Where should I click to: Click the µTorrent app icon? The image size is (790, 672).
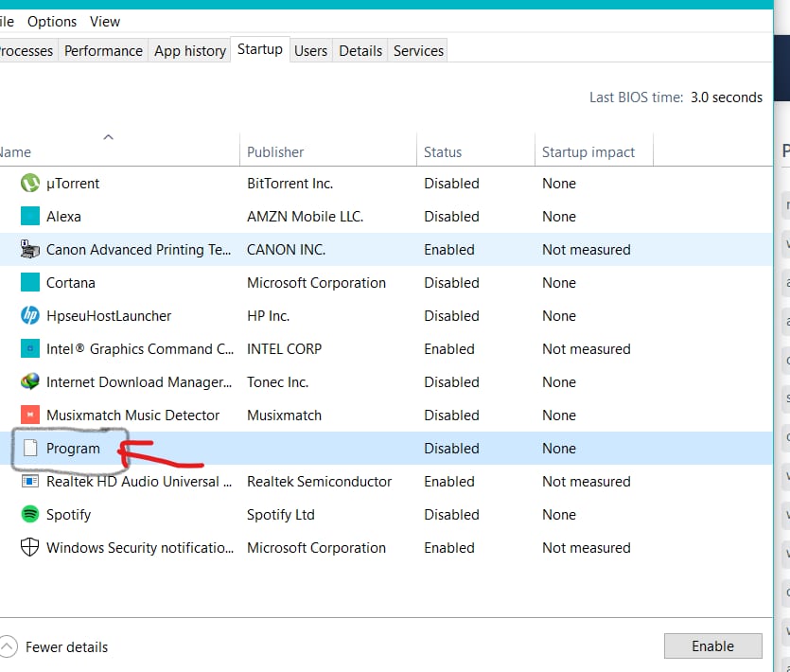29,183
